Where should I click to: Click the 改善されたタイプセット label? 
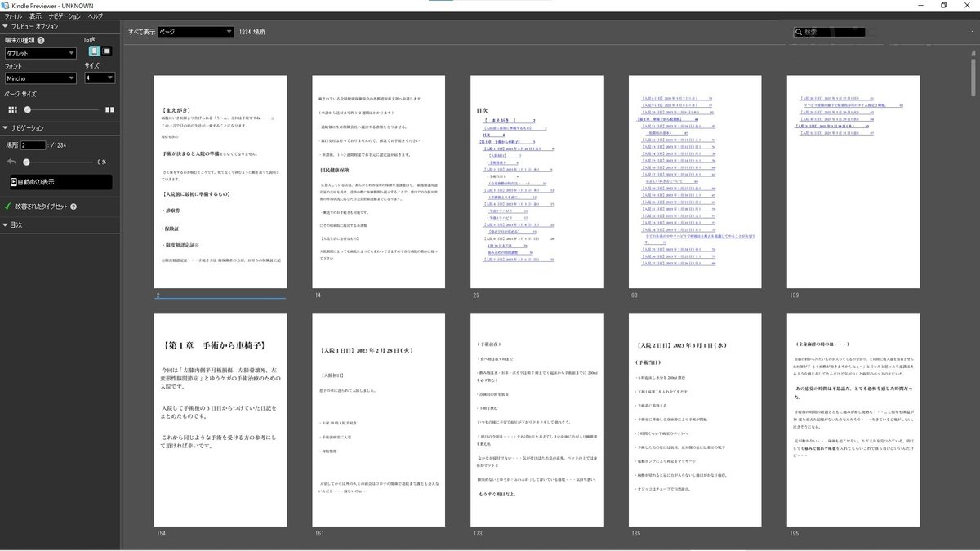tap(42, 207)
